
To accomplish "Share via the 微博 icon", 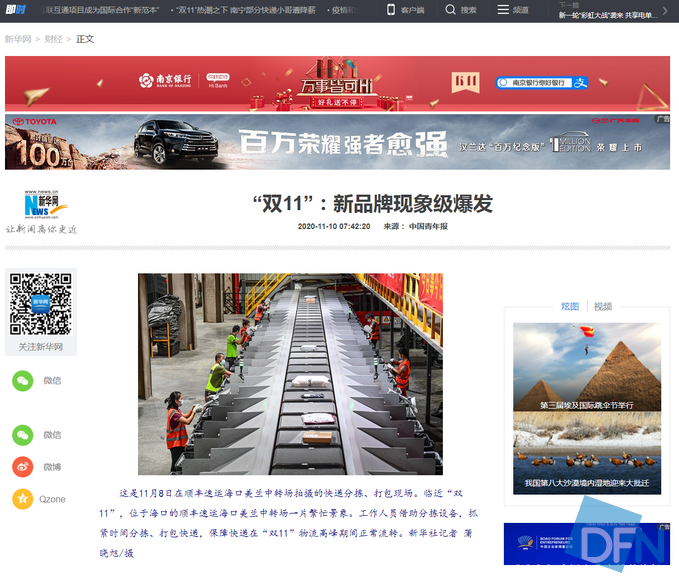I will [23, 467].
